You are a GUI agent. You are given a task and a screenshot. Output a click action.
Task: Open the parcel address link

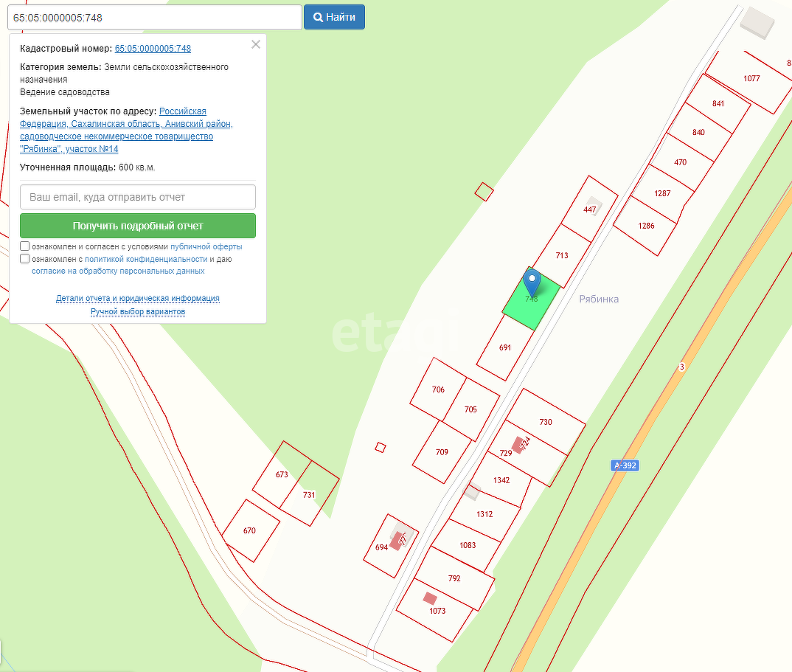(126, 131)
